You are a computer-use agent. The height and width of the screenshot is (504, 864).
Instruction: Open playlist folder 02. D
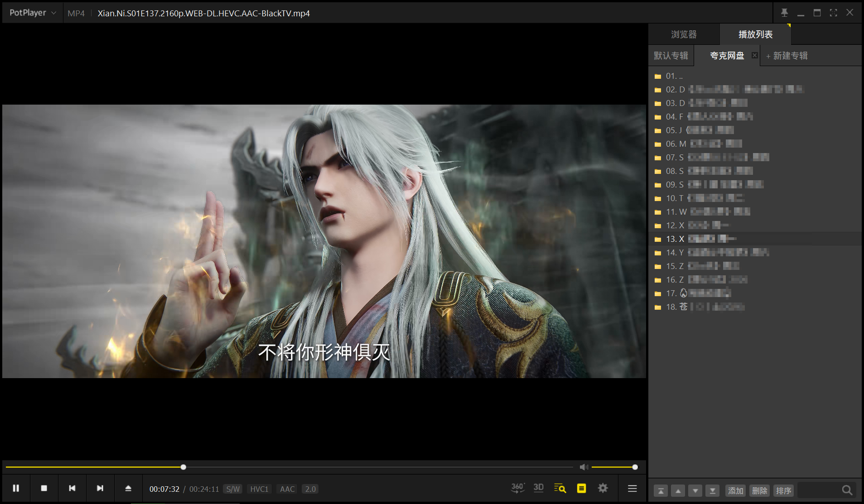coord(755,90)
